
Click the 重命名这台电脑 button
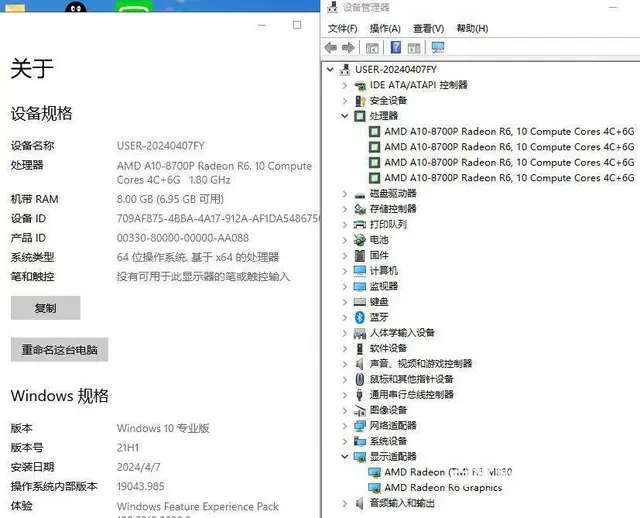click(x=59, y=349)
